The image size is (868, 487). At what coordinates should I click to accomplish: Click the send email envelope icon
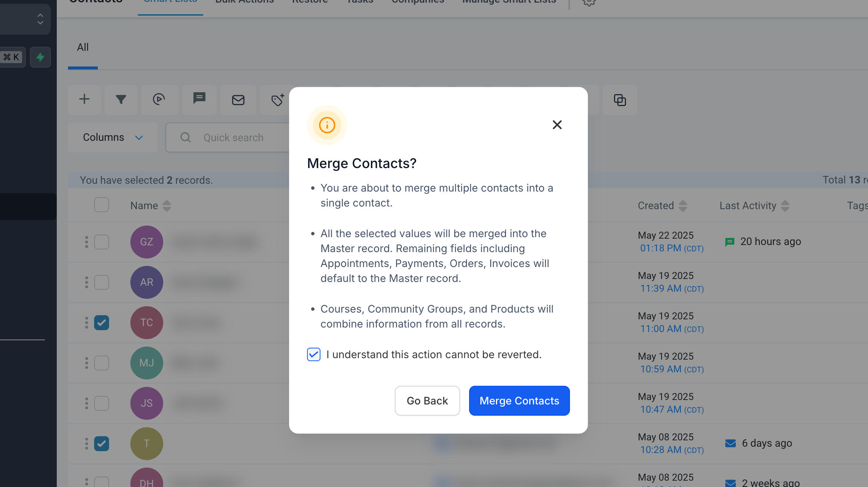click(x=238, y=100)
